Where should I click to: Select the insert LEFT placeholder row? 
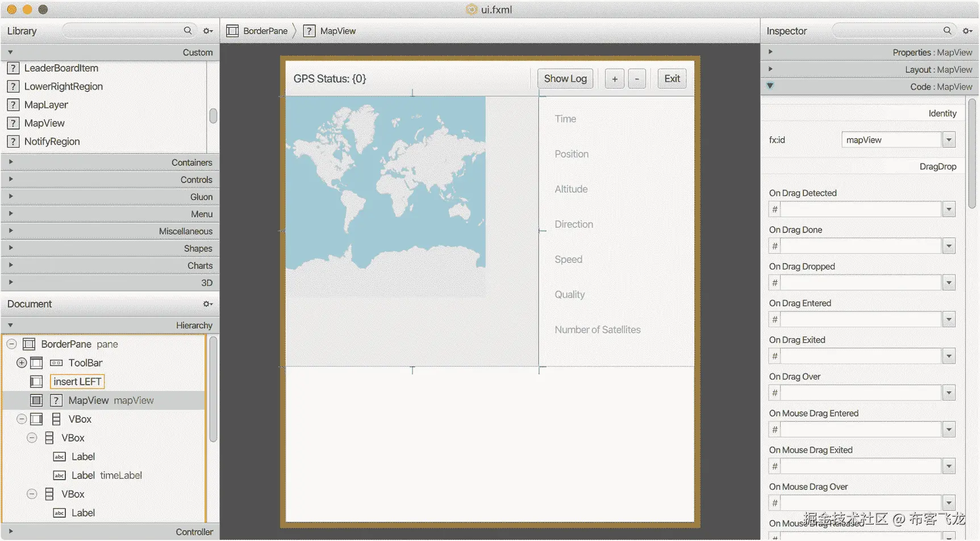77,381
